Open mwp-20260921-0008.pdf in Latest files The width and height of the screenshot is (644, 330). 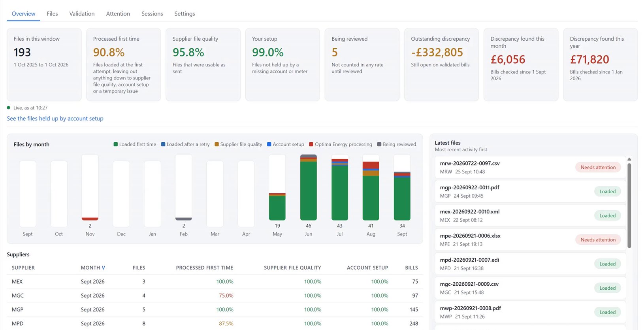530,312
